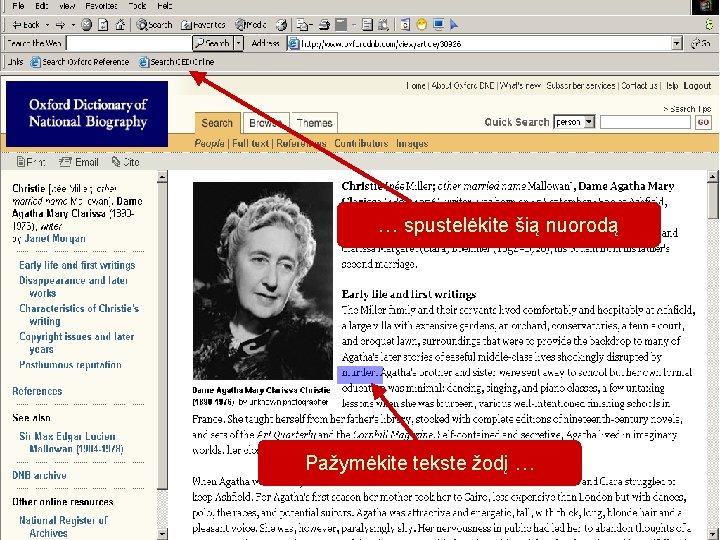
Task: Click sidebar scrollbar up arrow
Action: tap(162, 177)
